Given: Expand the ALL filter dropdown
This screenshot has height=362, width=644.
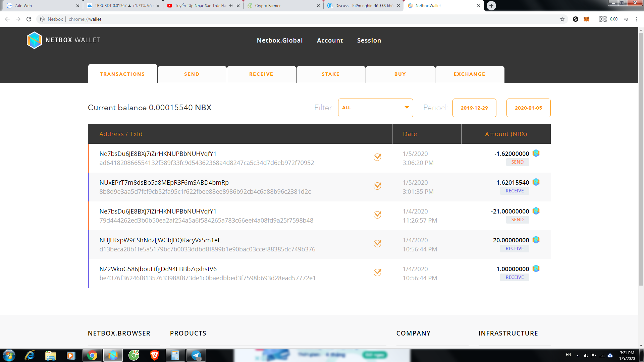Looking at the screenshot, I should 375,108.
